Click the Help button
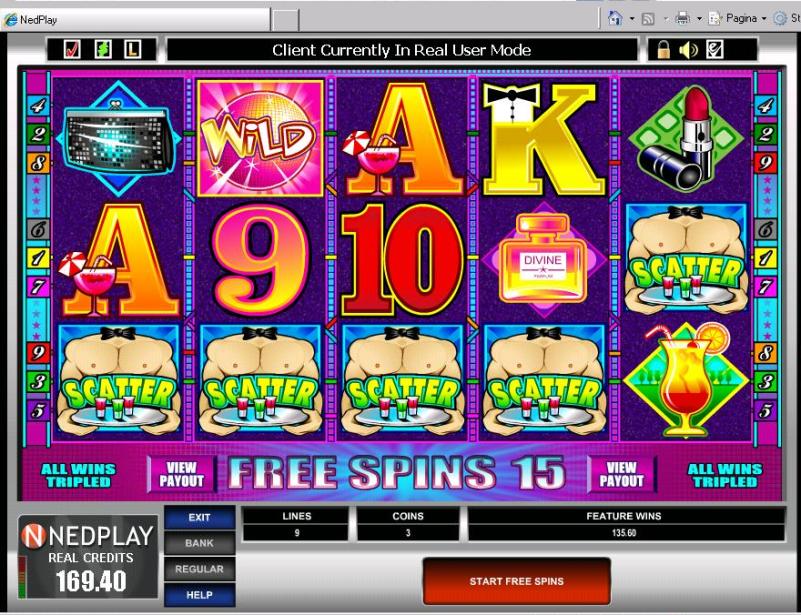The height and width of the screenshot is (615, 801). pos(199,595)
